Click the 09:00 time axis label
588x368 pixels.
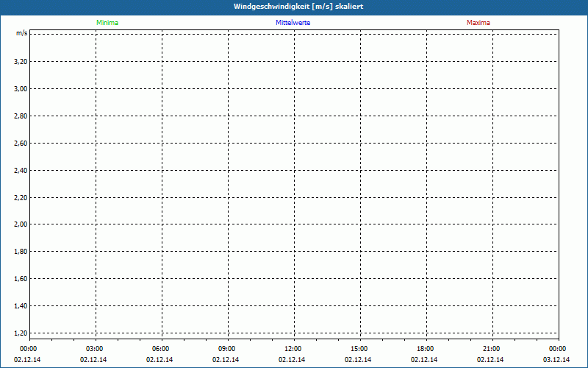click(226, 349)
